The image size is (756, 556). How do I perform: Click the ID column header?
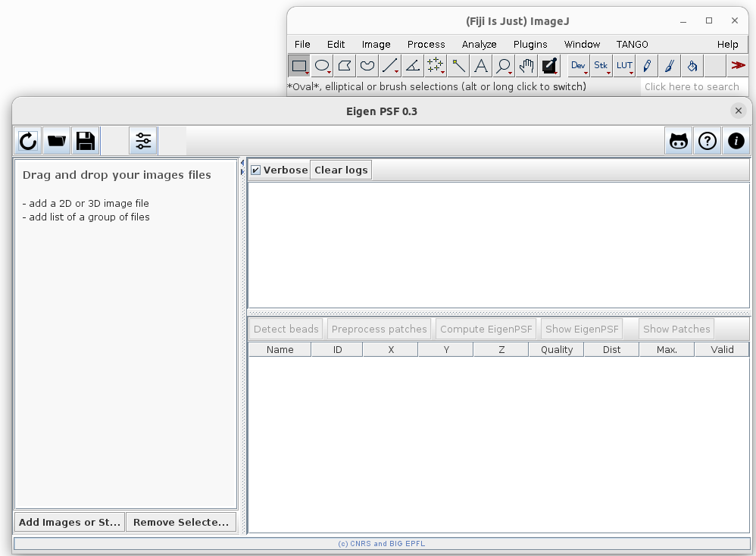[x=337, y=350]
